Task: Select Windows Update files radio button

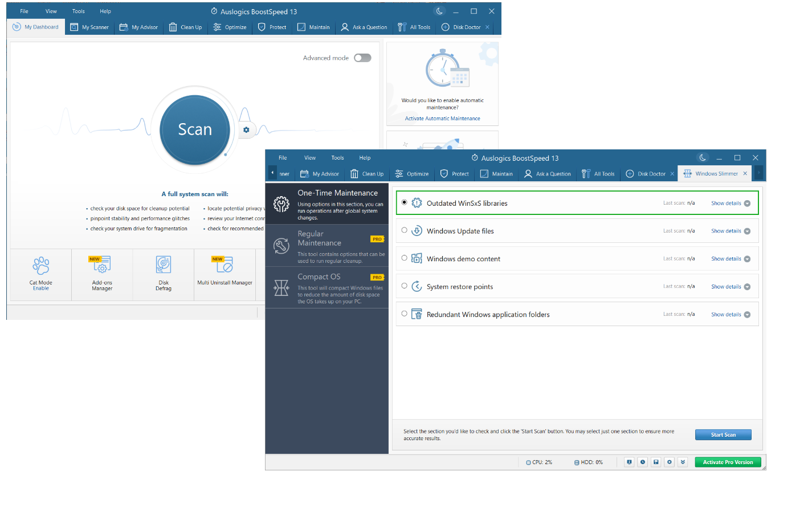Action: [404, 230]
